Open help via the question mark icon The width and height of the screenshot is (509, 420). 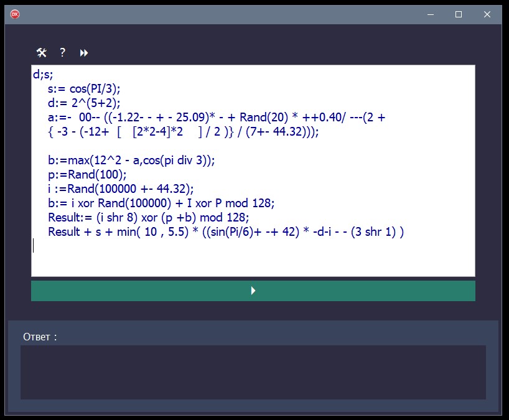(62, 52)
